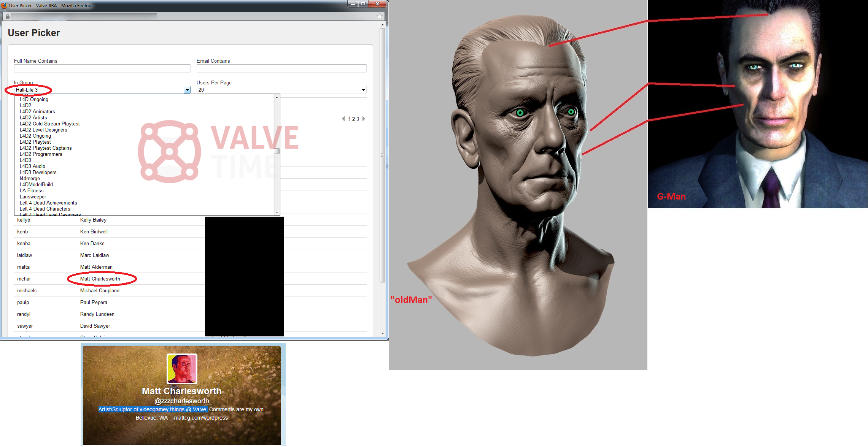Open the In Group dropdown arrow
This screenshot has height=447, width=868.
[187, 90]
